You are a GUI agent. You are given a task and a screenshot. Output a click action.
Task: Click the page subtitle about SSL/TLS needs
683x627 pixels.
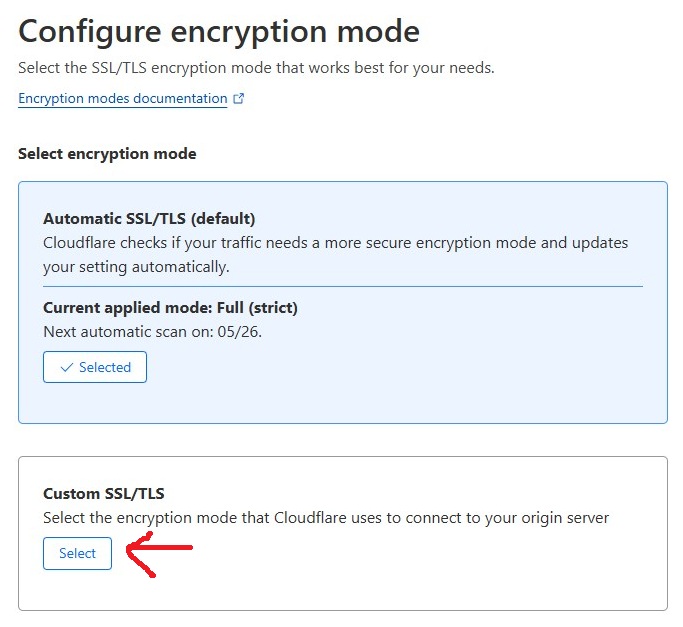tap(256, 68)
